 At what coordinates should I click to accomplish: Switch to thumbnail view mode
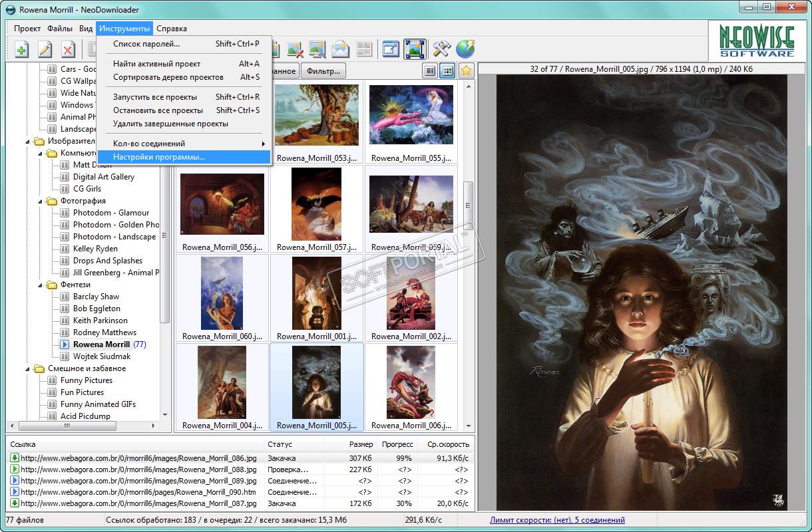[x=447, y=70]
